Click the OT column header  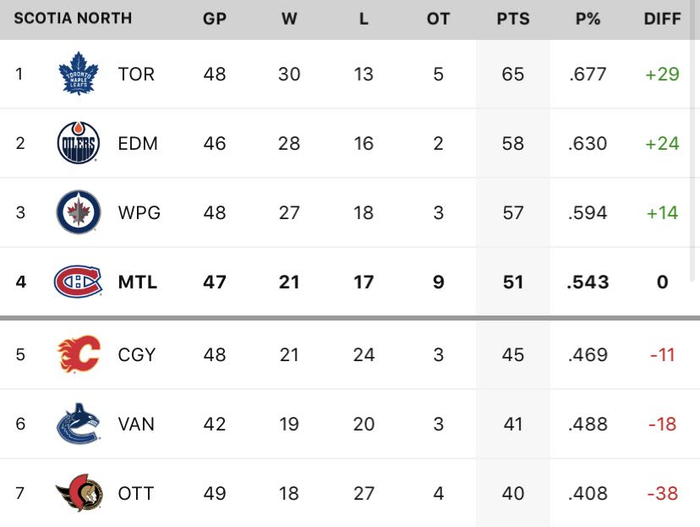(438, 19)
